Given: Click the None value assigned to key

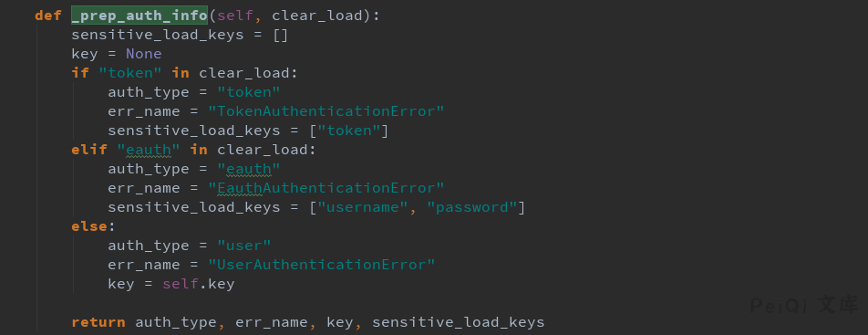Looking at the screenshot, I should pyautogui.click(x=144, y=54).
